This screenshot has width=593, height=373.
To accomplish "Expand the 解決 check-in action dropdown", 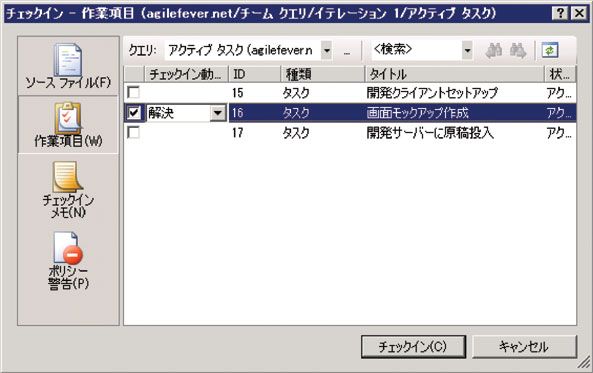I will pos(218,113).
